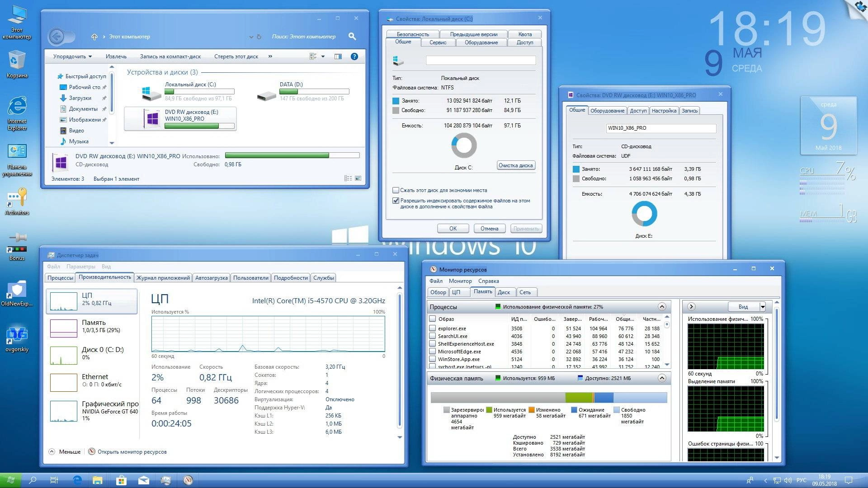Open the ovgorskiy desktop shortcut
Image resolution: width=868 pixels, height=488 pixels.
tap(17, 339)
